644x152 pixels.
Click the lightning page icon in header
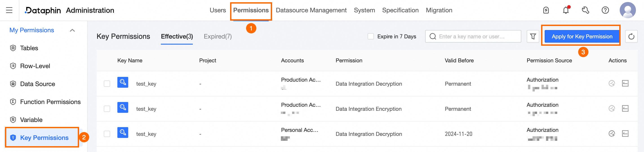[x=546, y=10]
